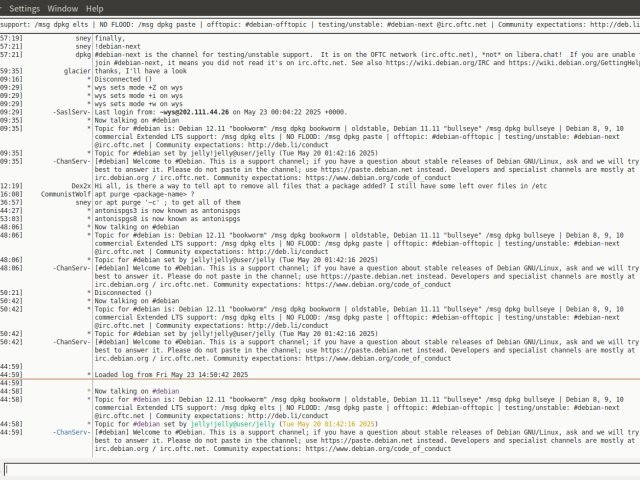
Task: Click the 'Disconnected ()' line at 50:21
Action: click(123, 293)
